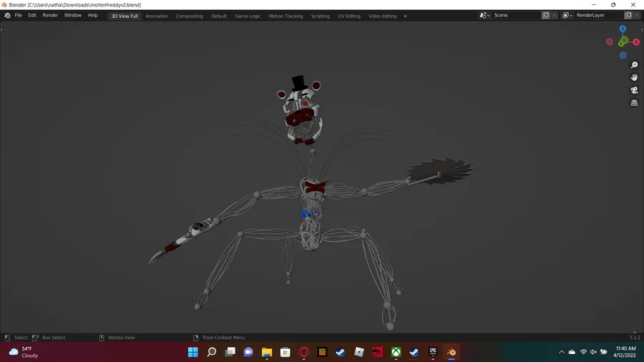This screenshot has height=362, width=644.
Task: Expand the right sidebar arrow
Action: pos(643,29)
